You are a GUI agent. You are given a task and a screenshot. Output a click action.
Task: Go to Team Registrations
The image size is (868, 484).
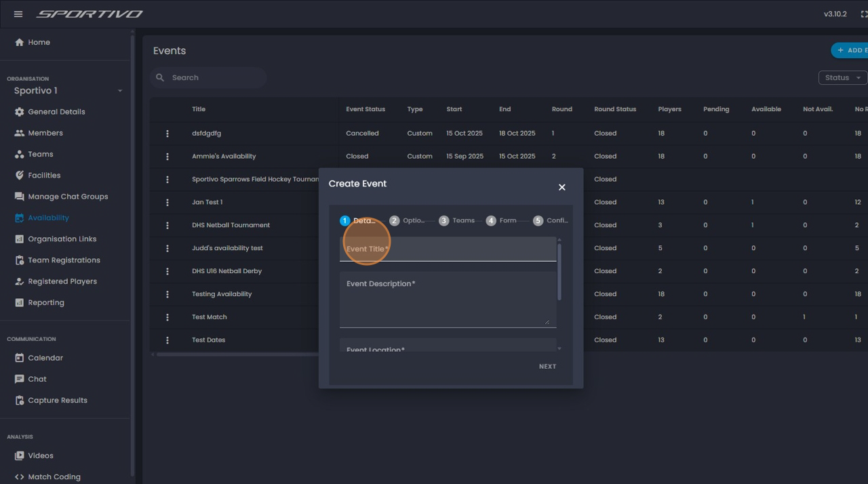pyautogui.click(x=64, y=260)
